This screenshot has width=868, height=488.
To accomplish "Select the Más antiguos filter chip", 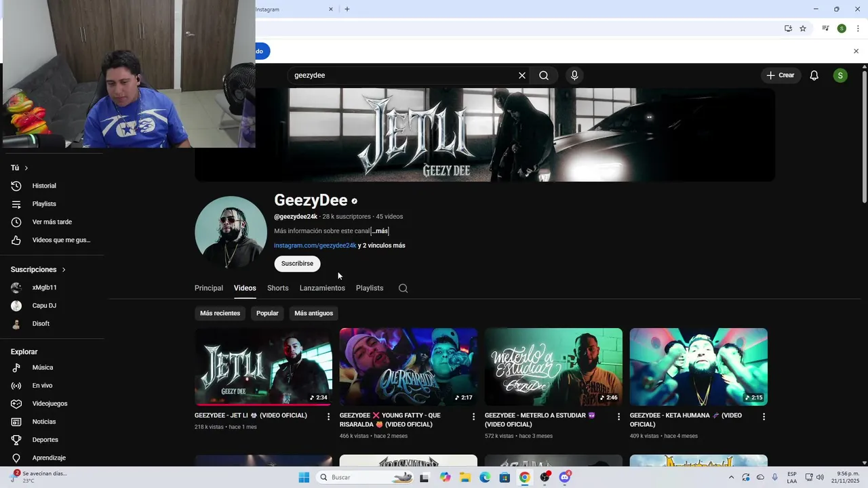I will point(313,313).
